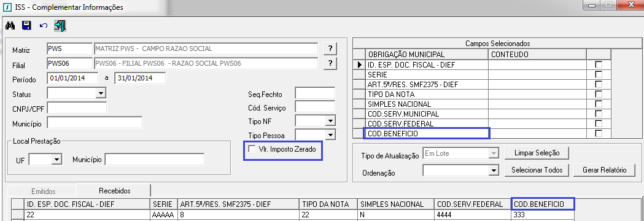Click the Limpar Seleção button

tap(537, 153)
